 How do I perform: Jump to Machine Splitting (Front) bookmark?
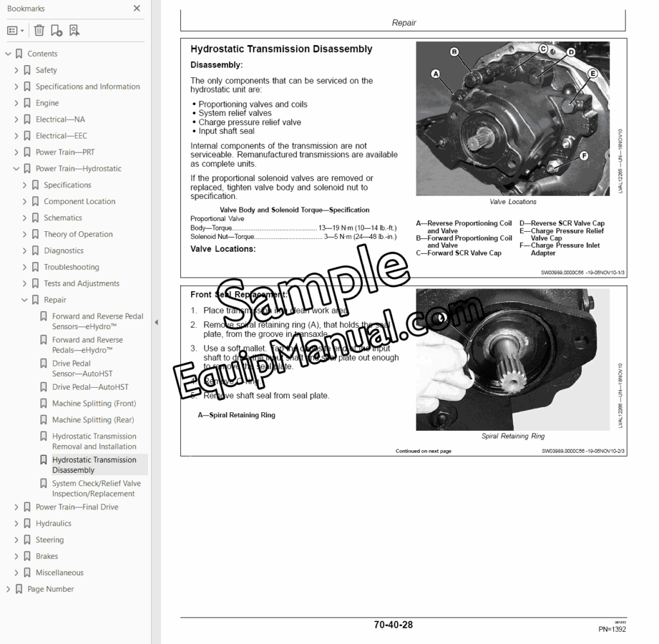tap(94, 403)
